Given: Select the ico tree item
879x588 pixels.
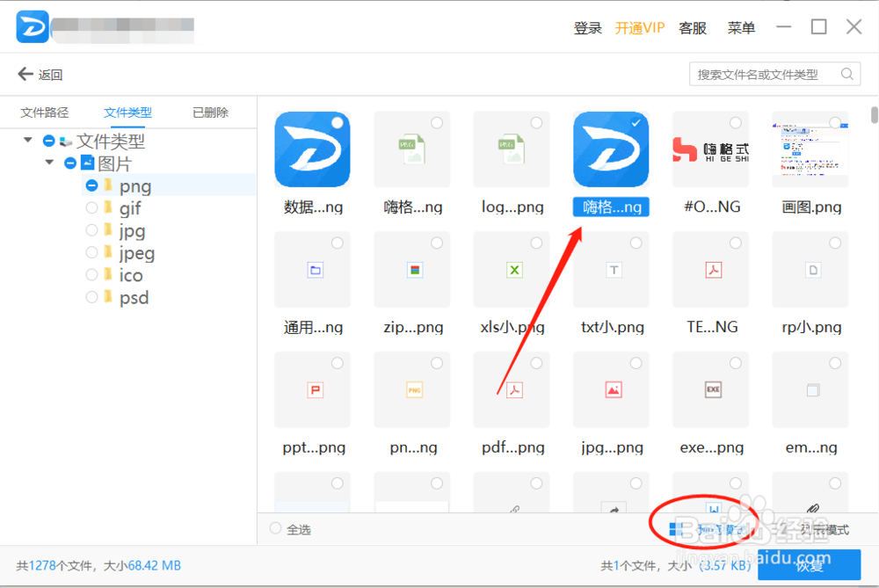Looking at the screenshot, I should pyautogui.click(x=131, y=275).
